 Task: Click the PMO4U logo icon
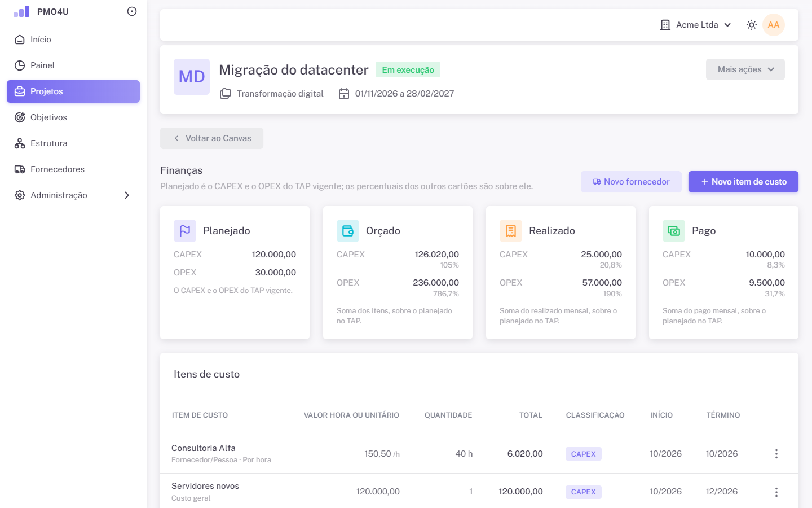pyautogui.click(x=21, y=11)
